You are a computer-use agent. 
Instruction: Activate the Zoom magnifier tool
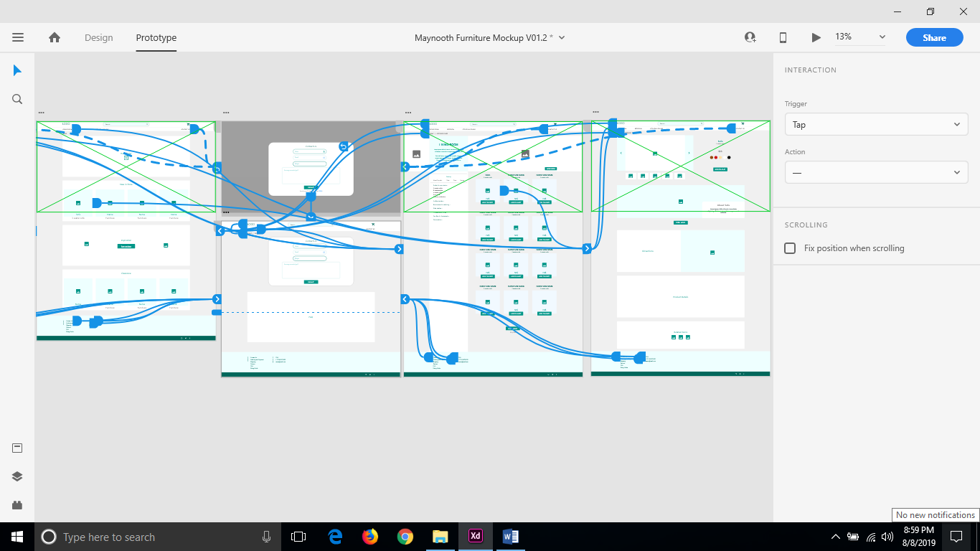click(x=17, y=99)
